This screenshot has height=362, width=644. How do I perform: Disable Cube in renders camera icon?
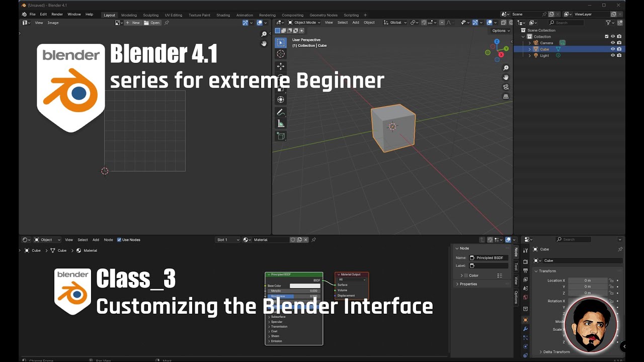click(619, 49)
